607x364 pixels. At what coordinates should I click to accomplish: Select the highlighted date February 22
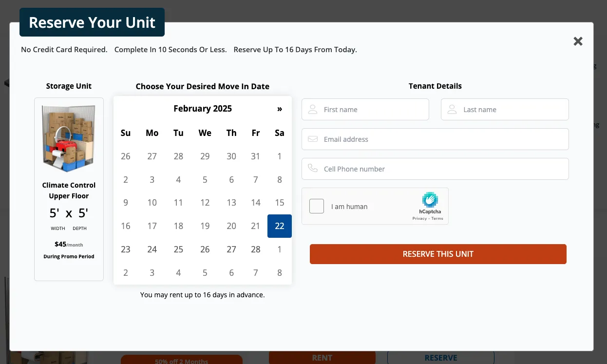pos(280,226)
